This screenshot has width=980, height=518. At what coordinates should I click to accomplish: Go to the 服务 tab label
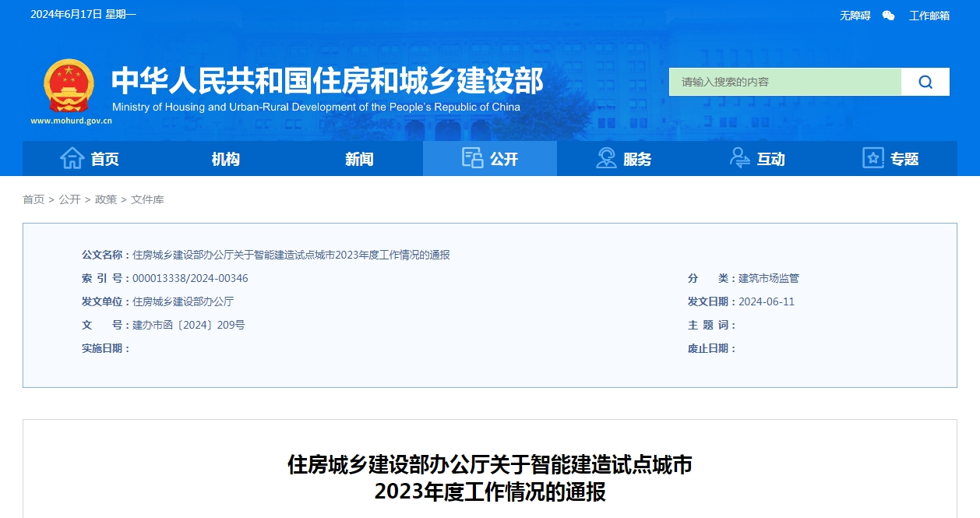[x=637, y=159]
